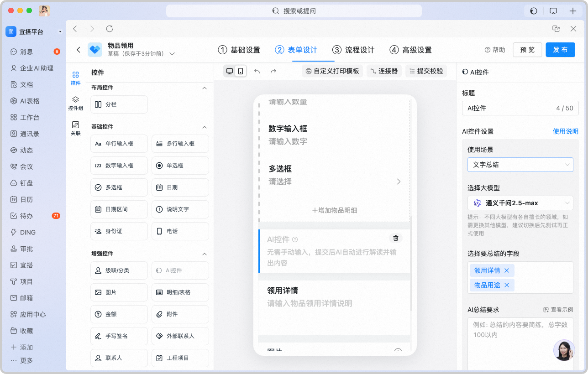Add the 分栏 layout control
The image size is (588, 374).
(119, 104)
